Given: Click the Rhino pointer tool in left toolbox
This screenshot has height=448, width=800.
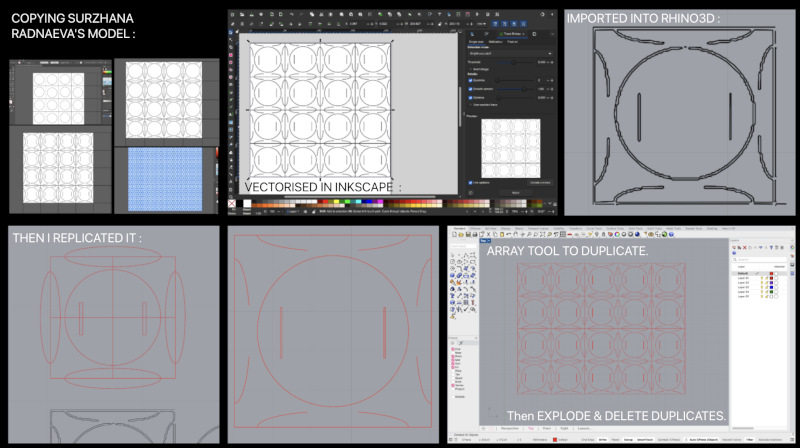Looking at the screenshot, I should pyautogui.click(x=455, y=253).
